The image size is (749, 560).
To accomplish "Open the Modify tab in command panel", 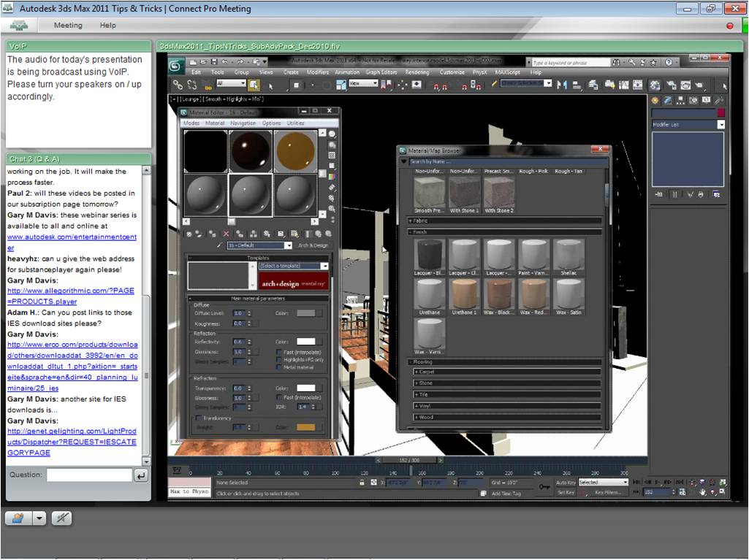I will pyautogui.click(x=668, y=100).
